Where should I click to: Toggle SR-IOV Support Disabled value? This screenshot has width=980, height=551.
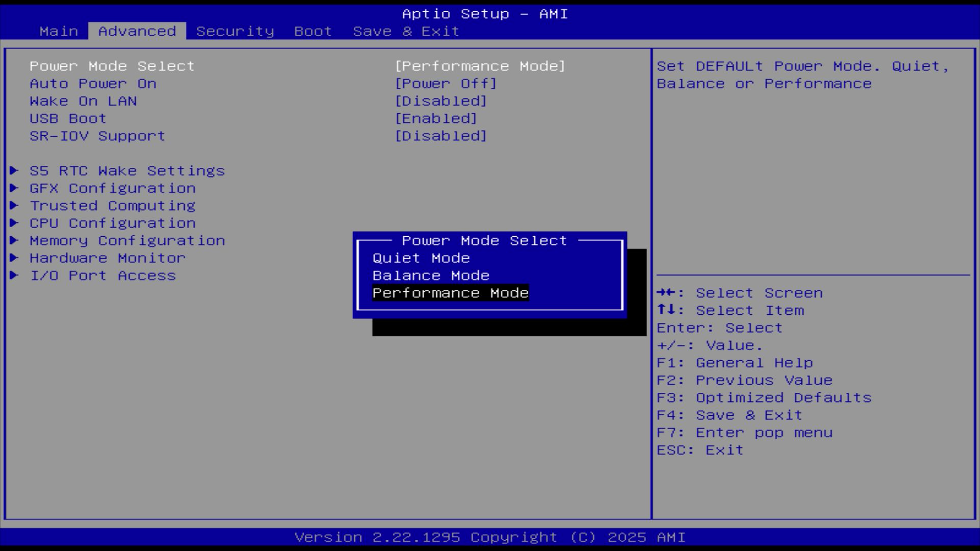(440, 136)
